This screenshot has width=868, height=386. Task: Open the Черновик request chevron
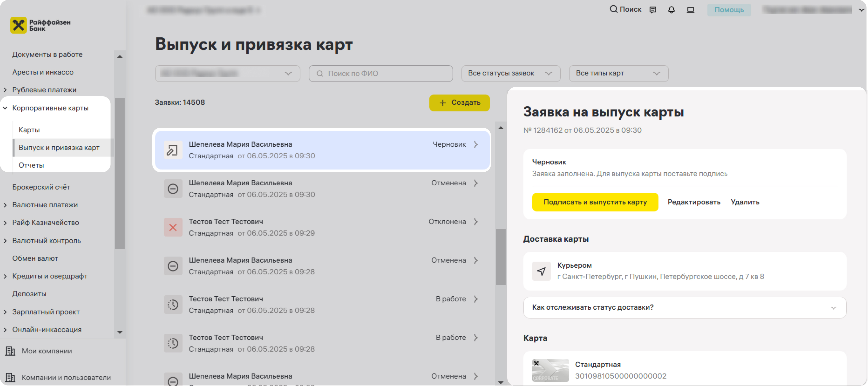click(x=476, y=145)
